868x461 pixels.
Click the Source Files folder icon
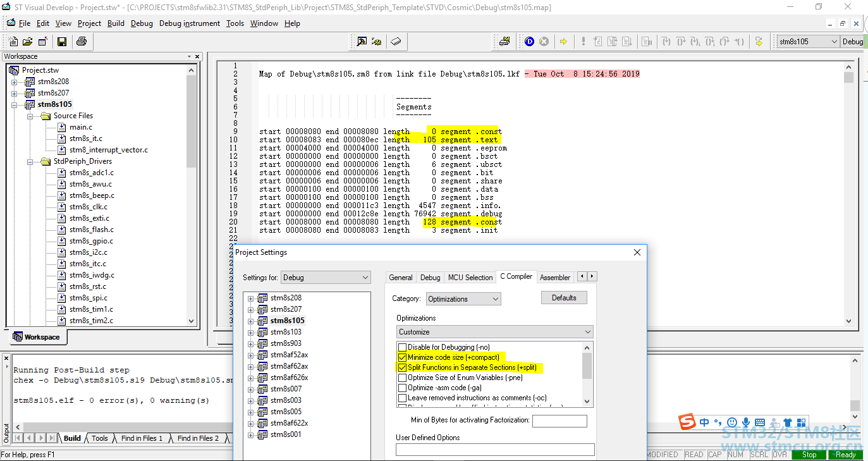tap(46, 116)
